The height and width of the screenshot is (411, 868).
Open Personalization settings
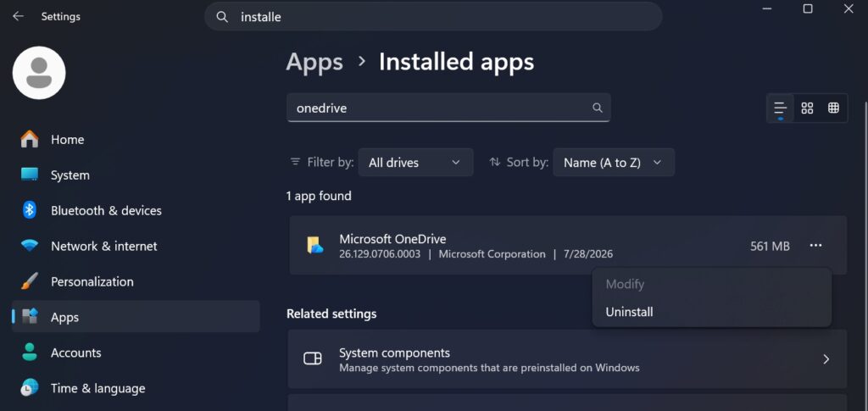tap(136, 281)
